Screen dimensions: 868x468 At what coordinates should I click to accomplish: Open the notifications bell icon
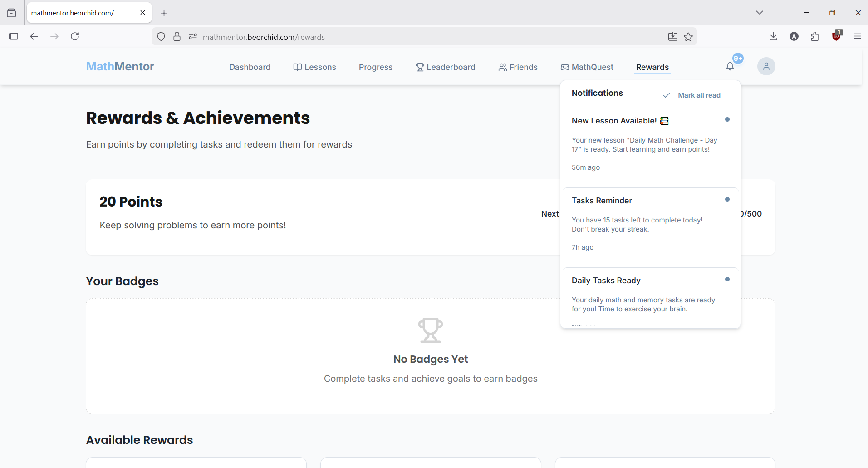point(730,67)
